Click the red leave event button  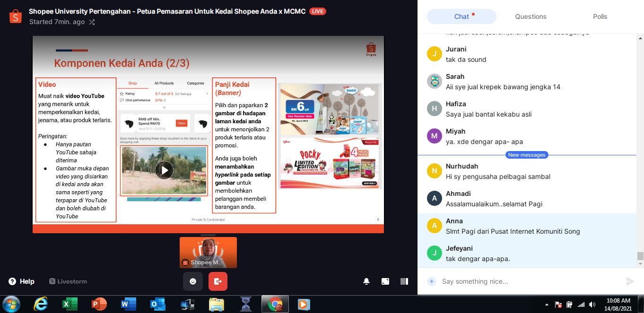pos(218,281)
